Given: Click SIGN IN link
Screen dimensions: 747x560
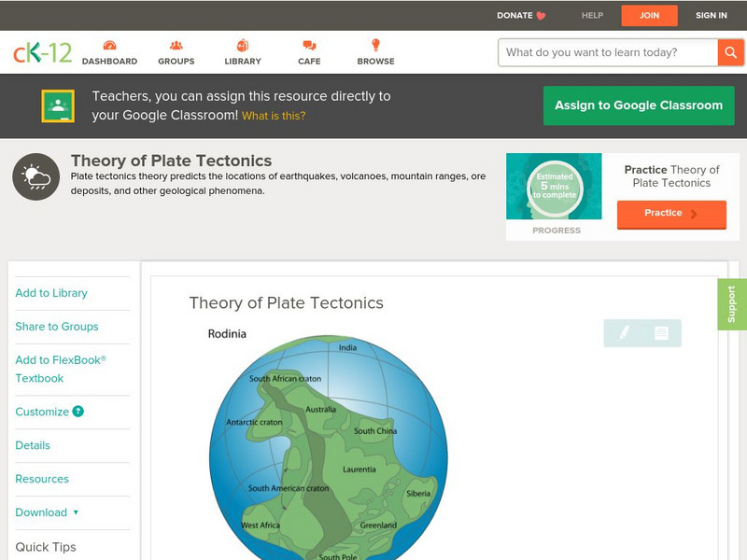Looking at the screenshot, I should [712, 15].
